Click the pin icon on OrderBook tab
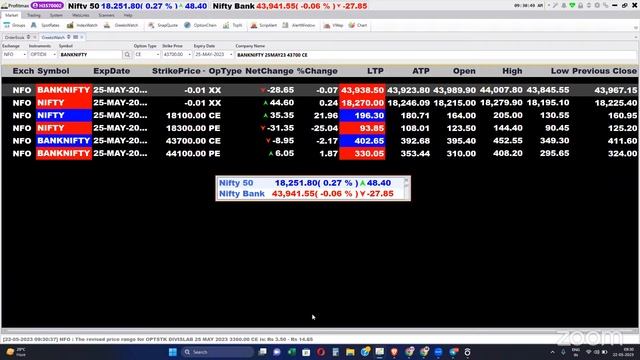Screen dimensions: 640x360 (x=29, y=37)
